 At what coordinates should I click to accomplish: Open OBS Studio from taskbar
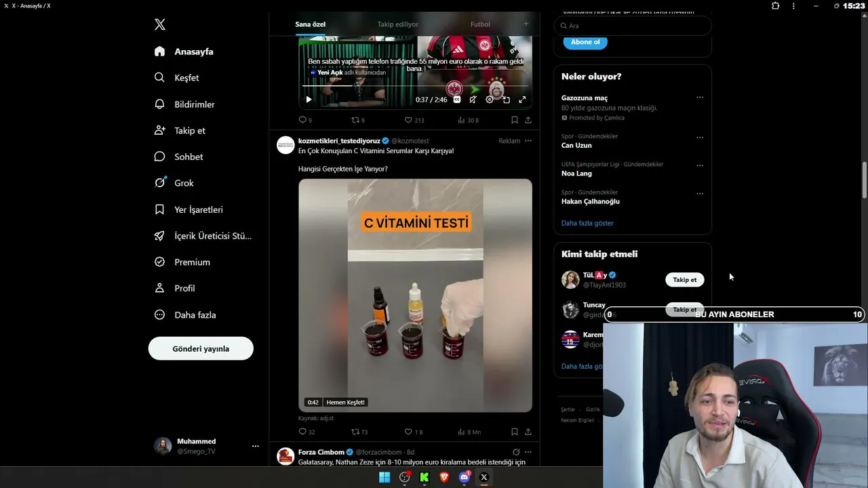coord(405,477)
